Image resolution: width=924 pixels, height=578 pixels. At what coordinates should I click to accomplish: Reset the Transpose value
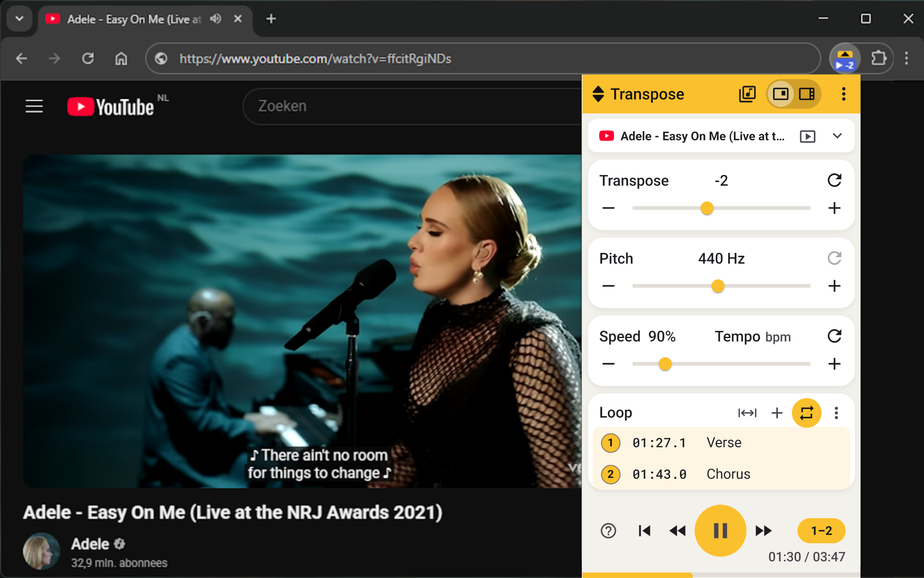coord(834,180)
